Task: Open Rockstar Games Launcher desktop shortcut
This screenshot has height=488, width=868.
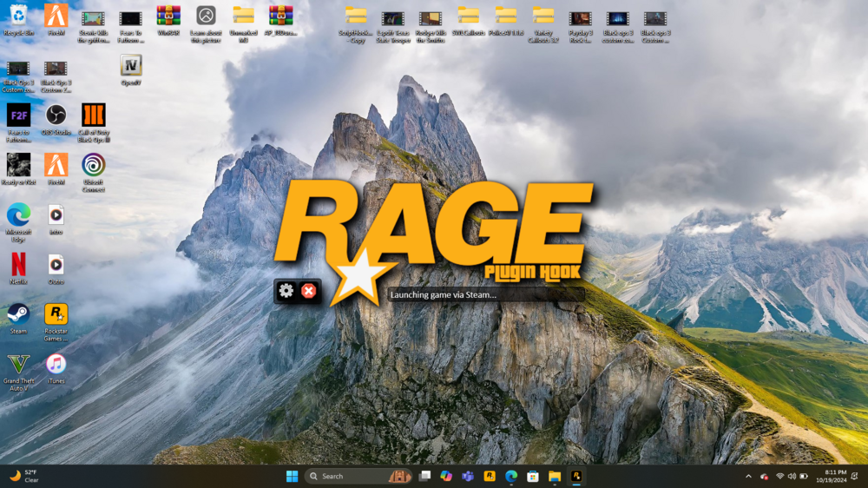Action: 56,322
